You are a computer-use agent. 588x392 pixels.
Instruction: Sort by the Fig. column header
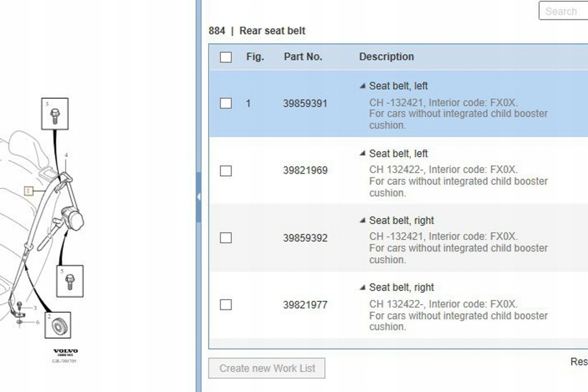point(255,57)
